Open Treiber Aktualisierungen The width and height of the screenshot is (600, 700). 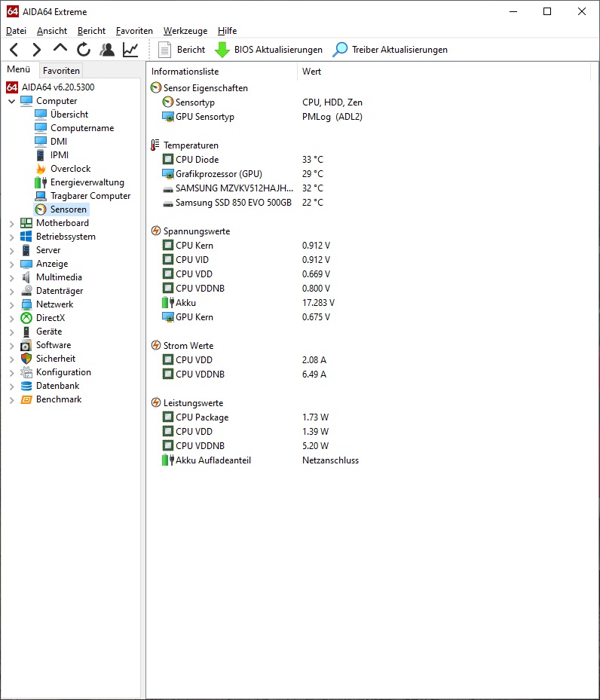tap(390, 50)
